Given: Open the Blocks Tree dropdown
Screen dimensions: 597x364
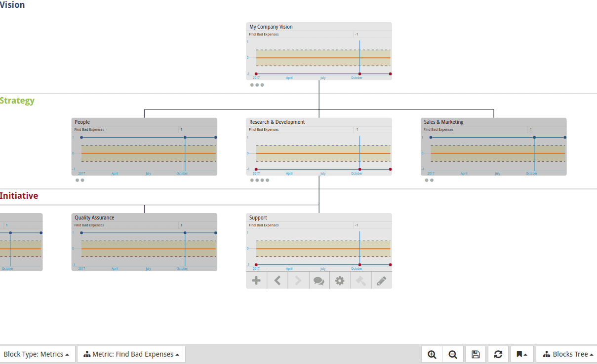Looking at the screenshot, I should pos(567,354).
